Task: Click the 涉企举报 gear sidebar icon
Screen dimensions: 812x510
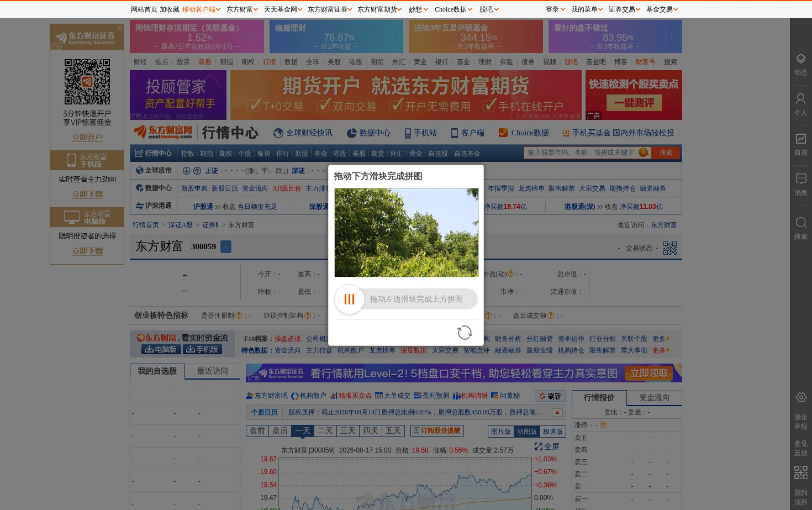Action: tap(800, 397)
